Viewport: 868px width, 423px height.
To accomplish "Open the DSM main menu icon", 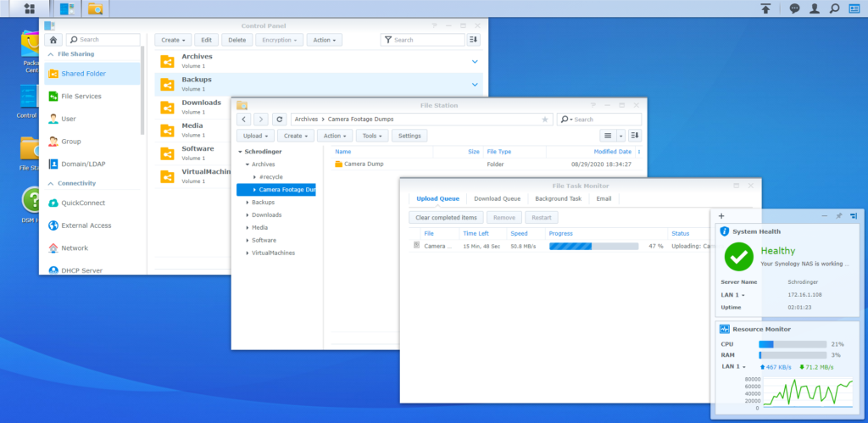I will pos(30,8).
